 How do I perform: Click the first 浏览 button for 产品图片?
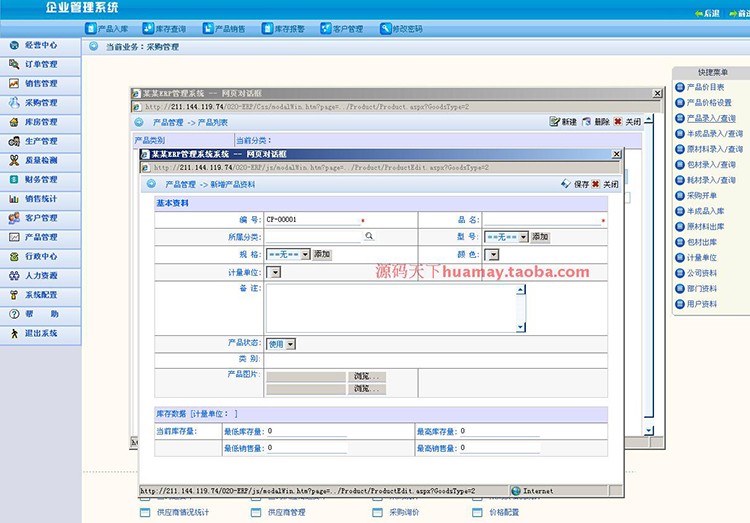point(366,377)
